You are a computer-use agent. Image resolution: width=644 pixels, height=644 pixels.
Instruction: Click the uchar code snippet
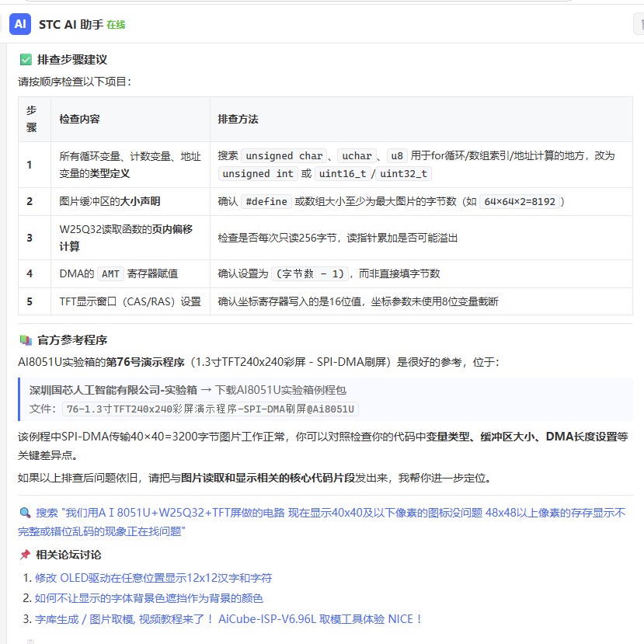tap(357, 156)
